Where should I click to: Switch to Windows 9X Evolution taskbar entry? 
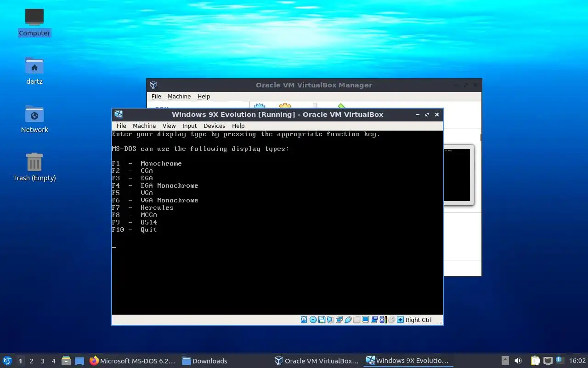click(x=407, y=361)
